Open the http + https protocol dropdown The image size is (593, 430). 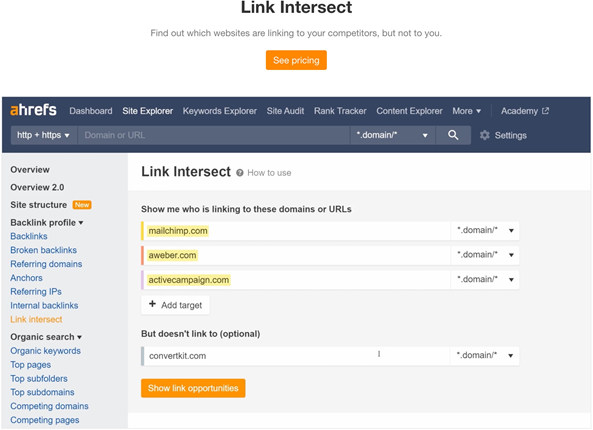(44, 135)
